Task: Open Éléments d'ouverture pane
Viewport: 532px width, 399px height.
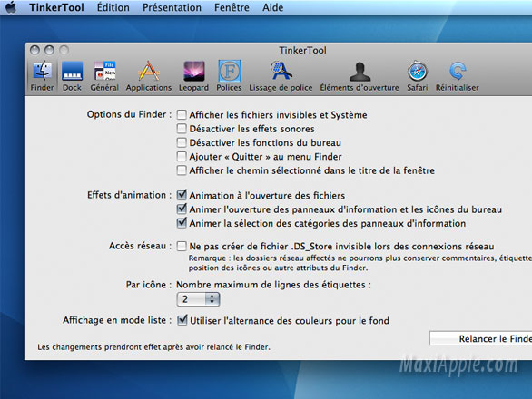Action: 360,76
